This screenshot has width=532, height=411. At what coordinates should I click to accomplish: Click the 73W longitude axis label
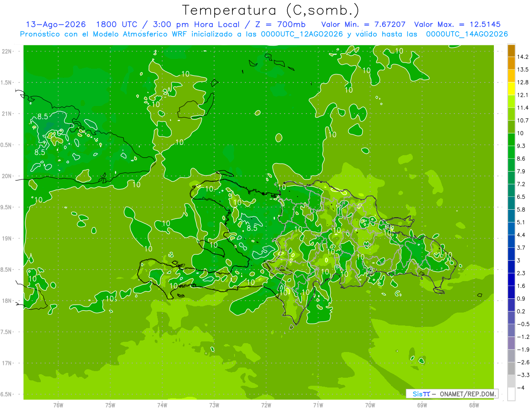[x=214, y=405]
